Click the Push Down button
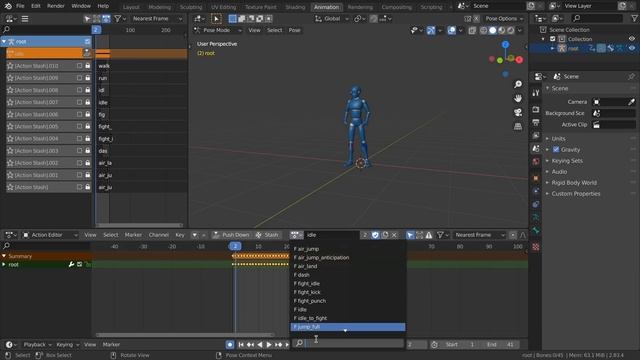The height and width of the screenshot is (360, 640). tap(231, 235)
